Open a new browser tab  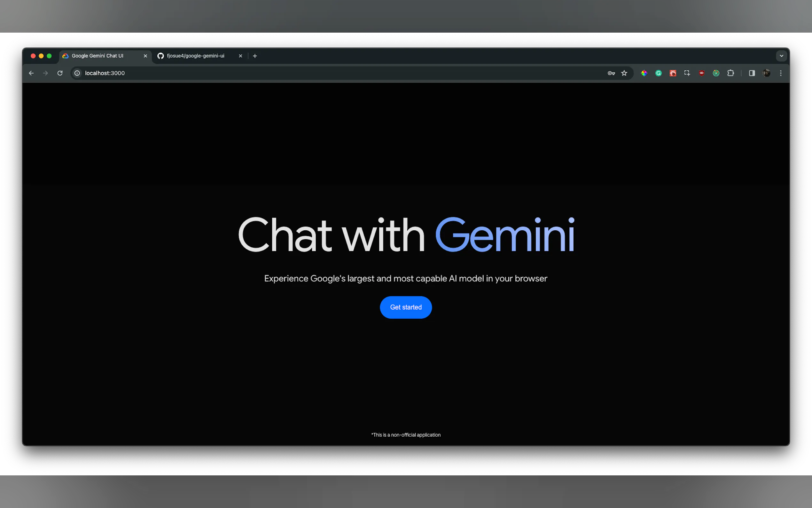255,56
